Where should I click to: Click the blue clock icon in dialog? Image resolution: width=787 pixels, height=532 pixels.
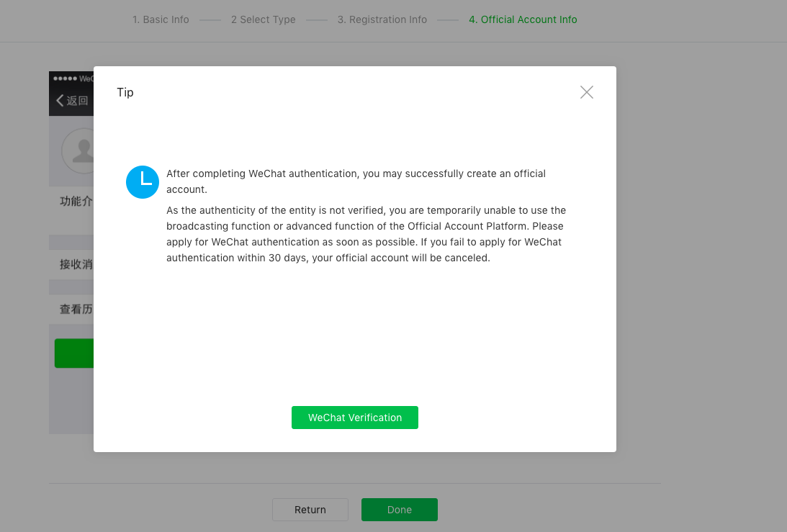pyautogui.click(x=143, y=182)
